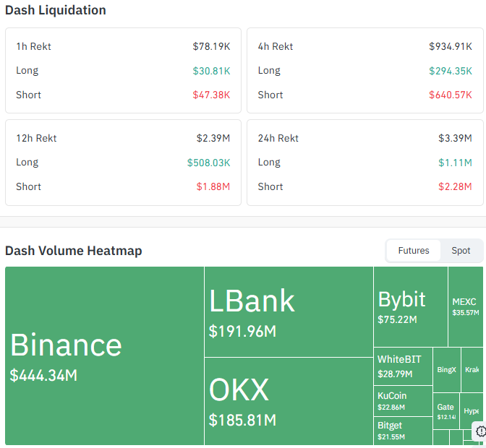
Task: Click the Dash Liquidation heading
Action: pyautogui.click(x=56, y=10)
